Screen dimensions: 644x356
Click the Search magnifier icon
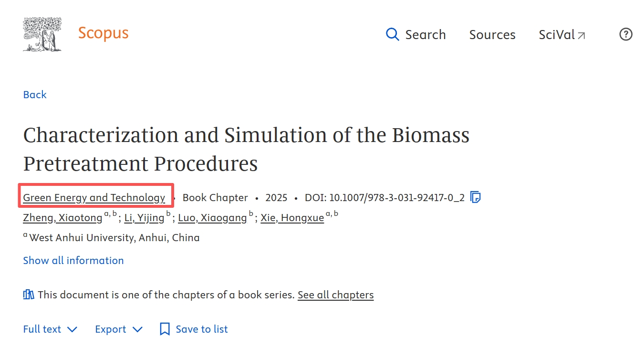coord(392,34)
